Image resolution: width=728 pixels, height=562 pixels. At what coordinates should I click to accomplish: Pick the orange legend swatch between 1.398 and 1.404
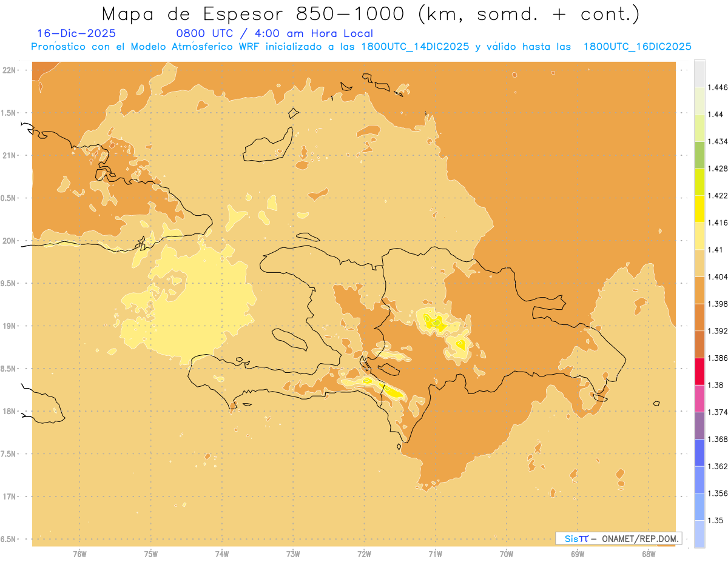click(699, 290)
